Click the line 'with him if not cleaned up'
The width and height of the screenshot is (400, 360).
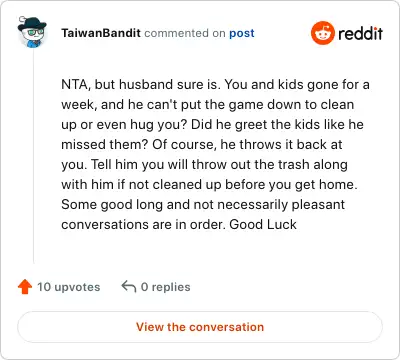point(209,184)
